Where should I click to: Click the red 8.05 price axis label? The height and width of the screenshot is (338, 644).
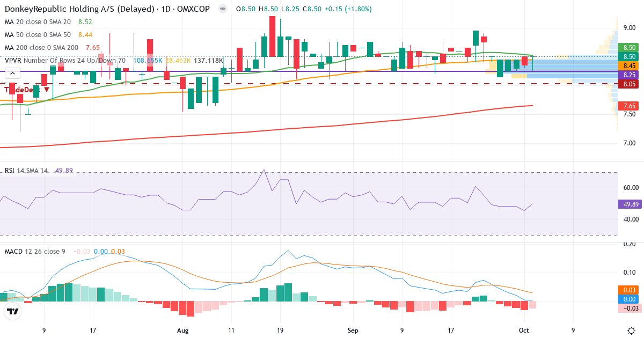click(x=630, y=84)
